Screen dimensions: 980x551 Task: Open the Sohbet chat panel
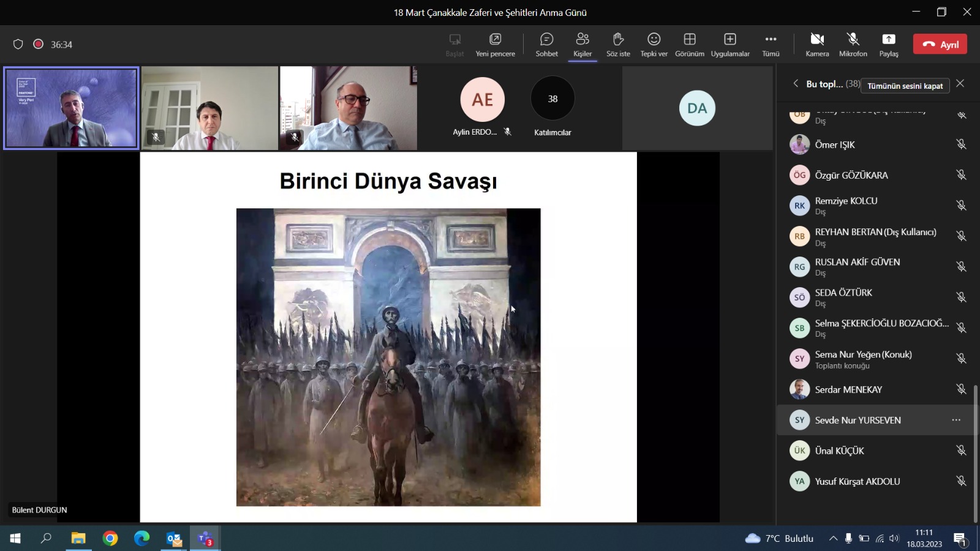click(546, 45)
